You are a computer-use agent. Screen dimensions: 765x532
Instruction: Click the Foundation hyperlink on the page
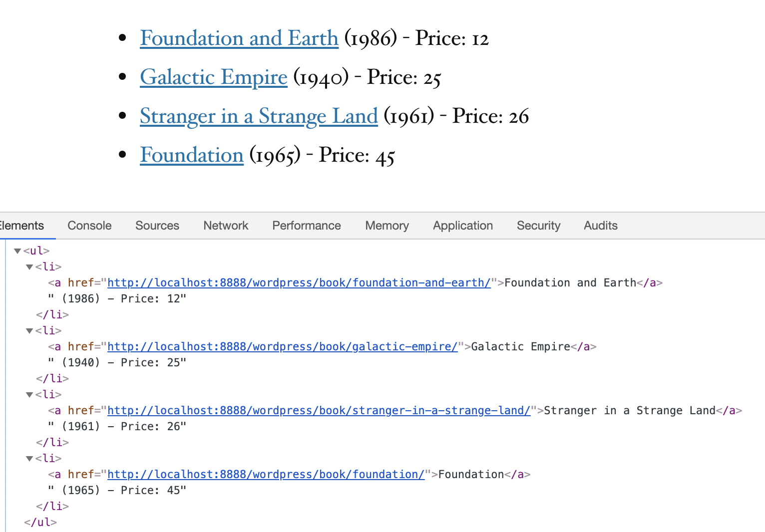point(191,155)
